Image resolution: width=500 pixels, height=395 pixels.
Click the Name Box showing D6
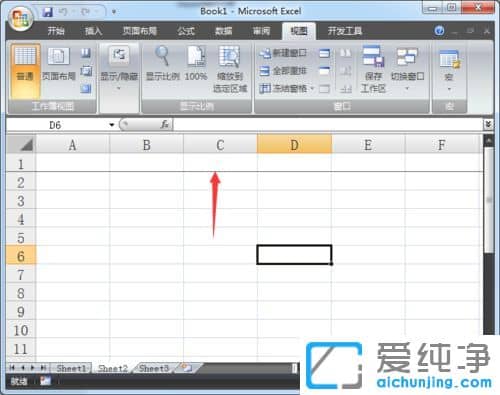(56, 125)
